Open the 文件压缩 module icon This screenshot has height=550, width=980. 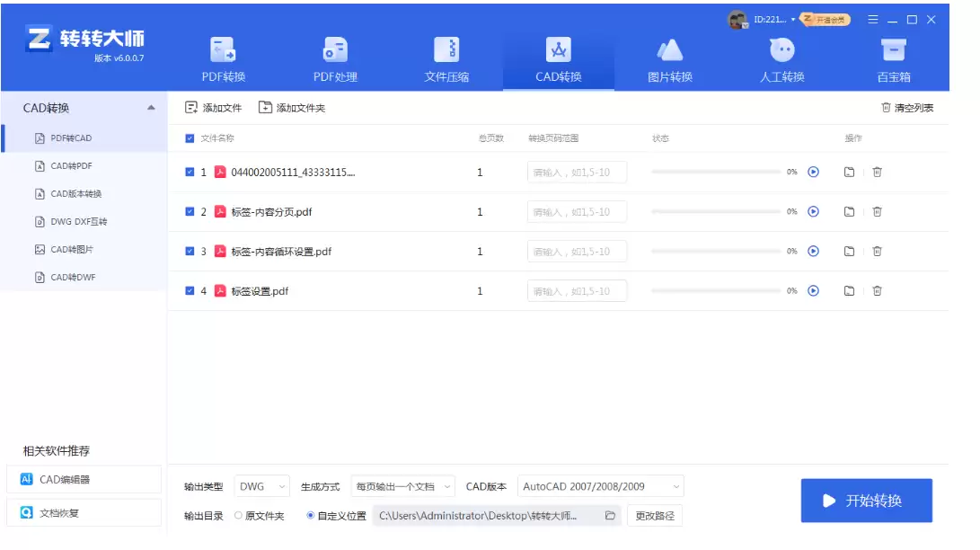coord(446,50)
